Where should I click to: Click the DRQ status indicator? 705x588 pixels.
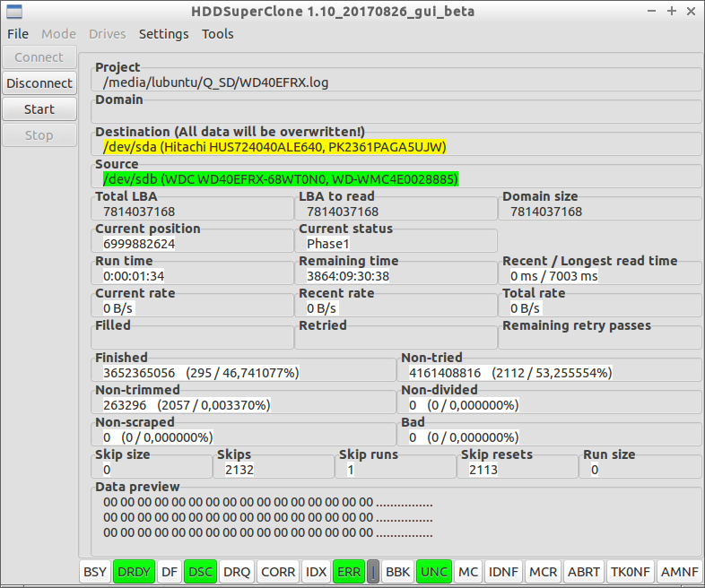(x=237, y=572)
